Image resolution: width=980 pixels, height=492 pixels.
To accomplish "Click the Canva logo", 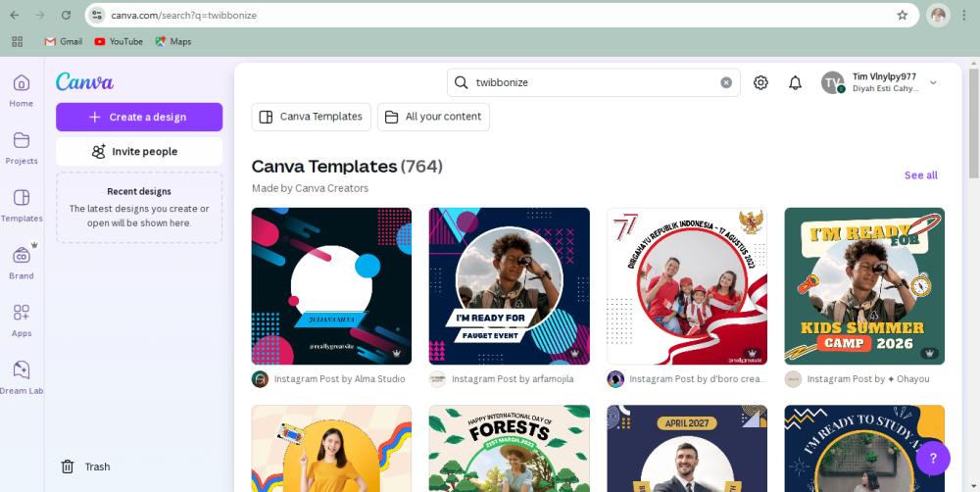I will coord(84,82).
